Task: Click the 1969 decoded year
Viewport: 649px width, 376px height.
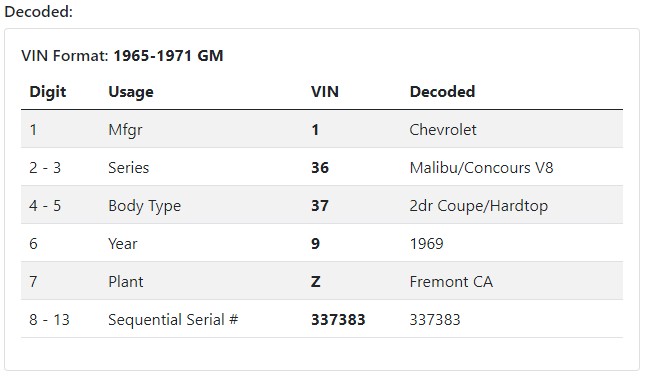Action: [426, 243]
